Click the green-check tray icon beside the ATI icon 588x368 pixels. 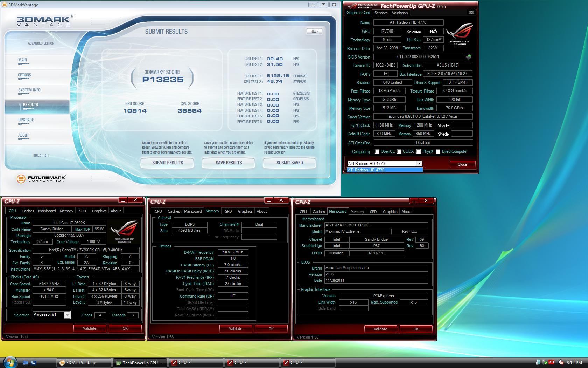[x=545, y=362]
